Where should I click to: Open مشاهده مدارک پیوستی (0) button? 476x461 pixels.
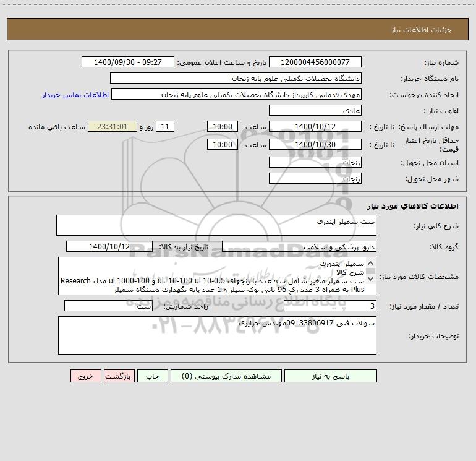(226, 376)
